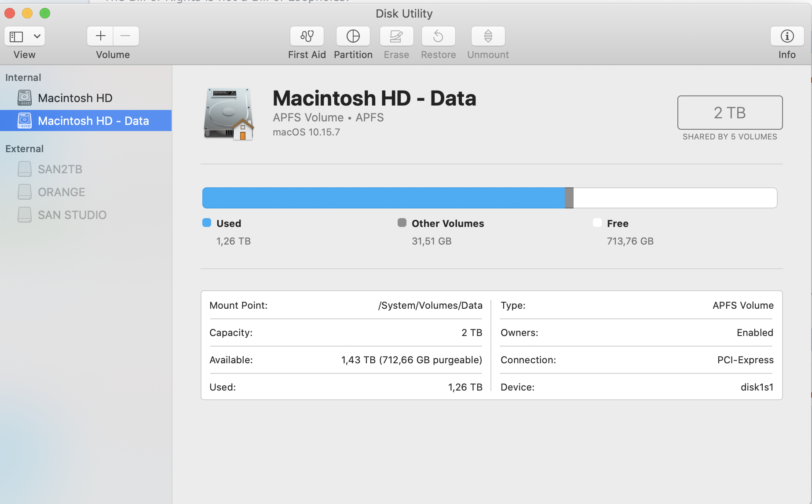
Task: Click the Partition label
Action: (x=353, y=55)
